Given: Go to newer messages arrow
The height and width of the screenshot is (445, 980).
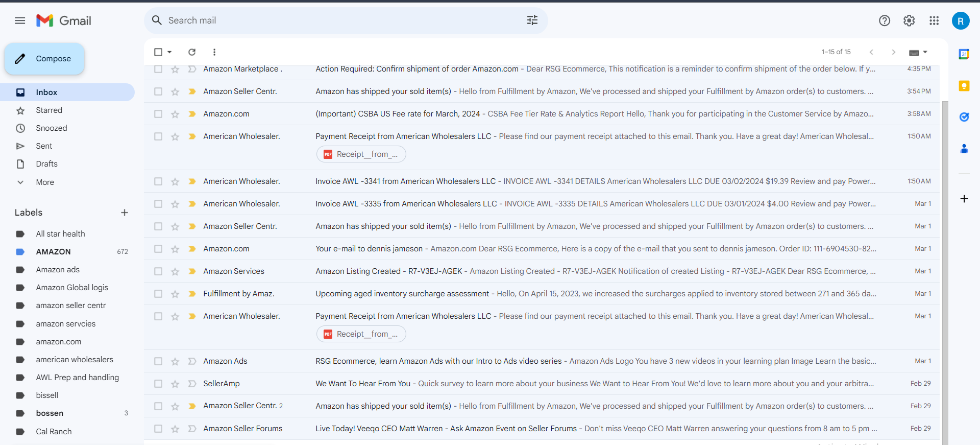Looking at the screenshot, I should (871, 52).
